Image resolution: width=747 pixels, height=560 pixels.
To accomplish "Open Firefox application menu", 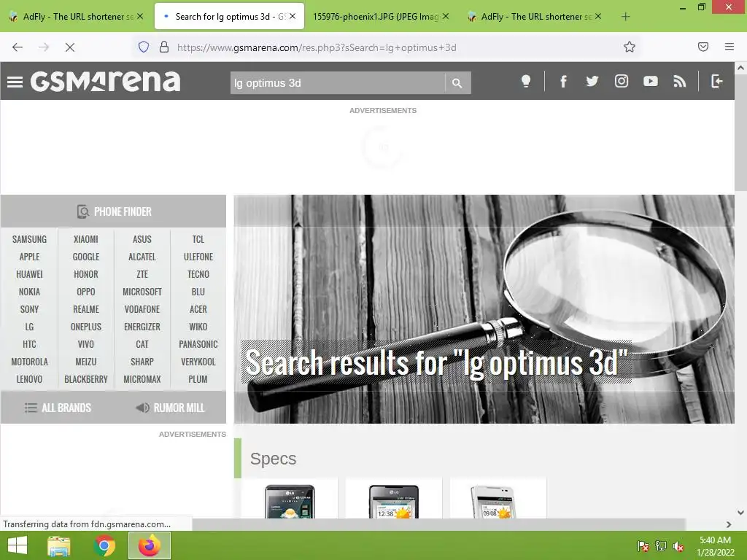I will pyautogui.click(x=729, y=47).
